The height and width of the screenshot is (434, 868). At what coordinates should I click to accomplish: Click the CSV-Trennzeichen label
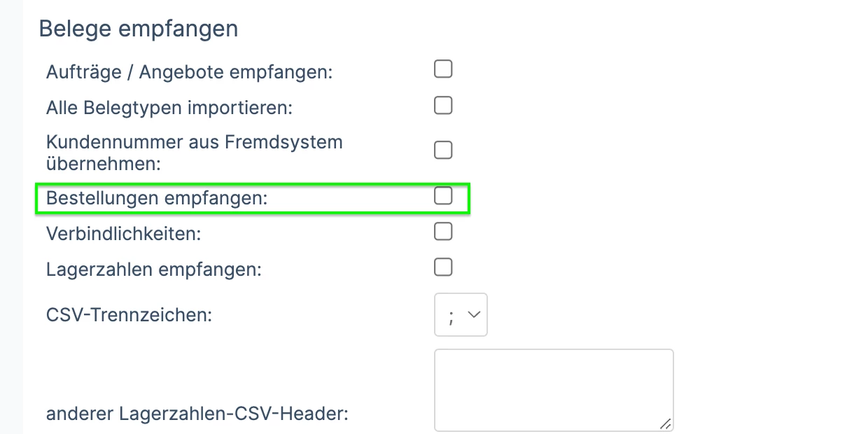(129, 314)
